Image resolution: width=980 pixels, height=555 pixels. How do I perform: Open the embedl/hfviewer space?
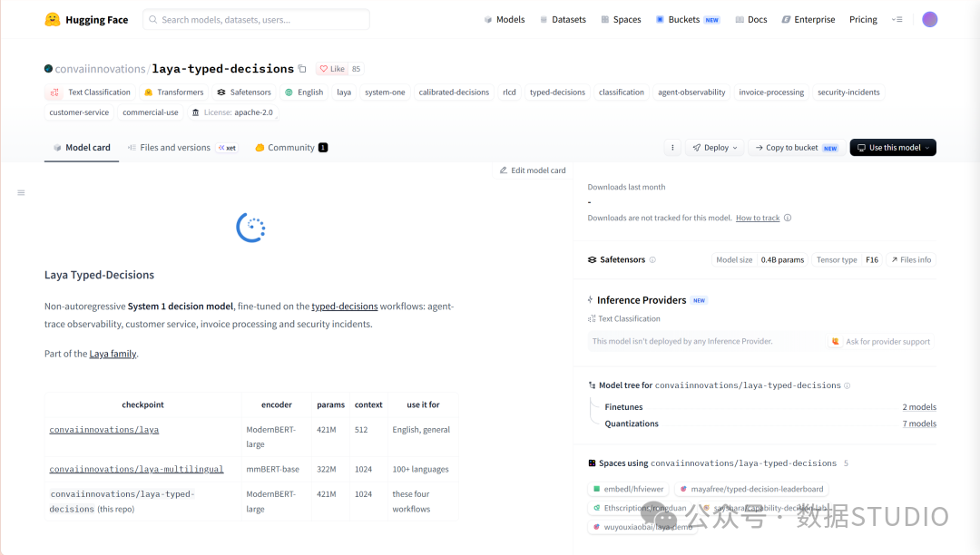(628, 490)
